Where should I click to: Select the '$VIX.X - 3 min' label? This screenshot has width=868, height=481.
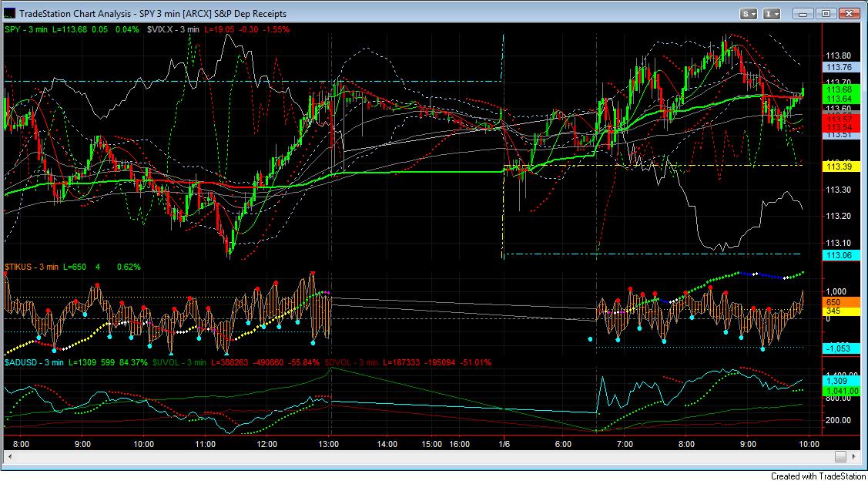click(x=173, y=29)
